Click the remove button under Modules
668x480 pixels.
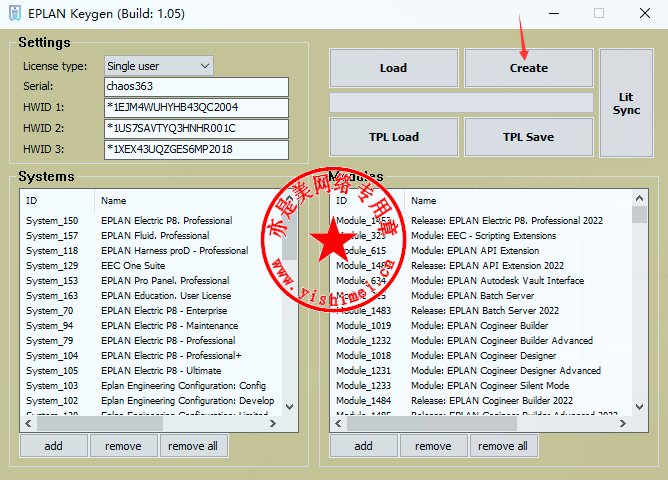pos(434,446)
